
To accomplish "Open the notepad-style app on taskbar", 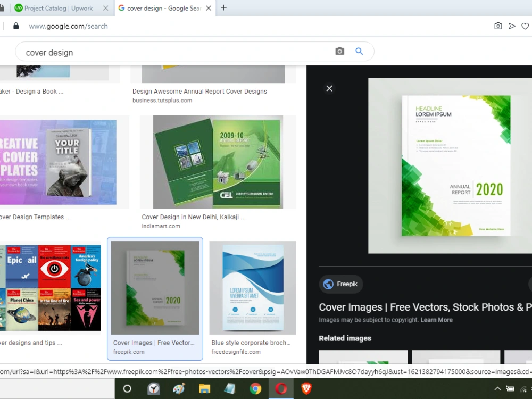I will coord(230,389).
